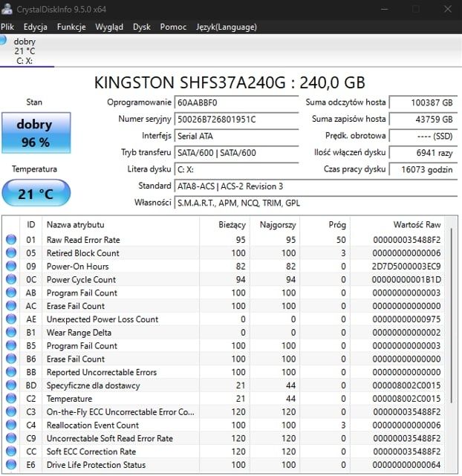This screenshot has width=462, height=476.
Task: Open the Plik menu
Action: click(x=7, y=27)
